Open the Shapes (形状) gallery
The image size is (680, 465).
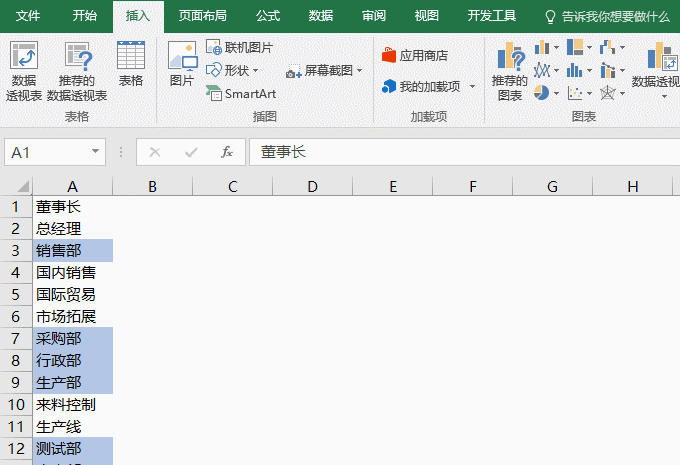[x=232, y=70]
